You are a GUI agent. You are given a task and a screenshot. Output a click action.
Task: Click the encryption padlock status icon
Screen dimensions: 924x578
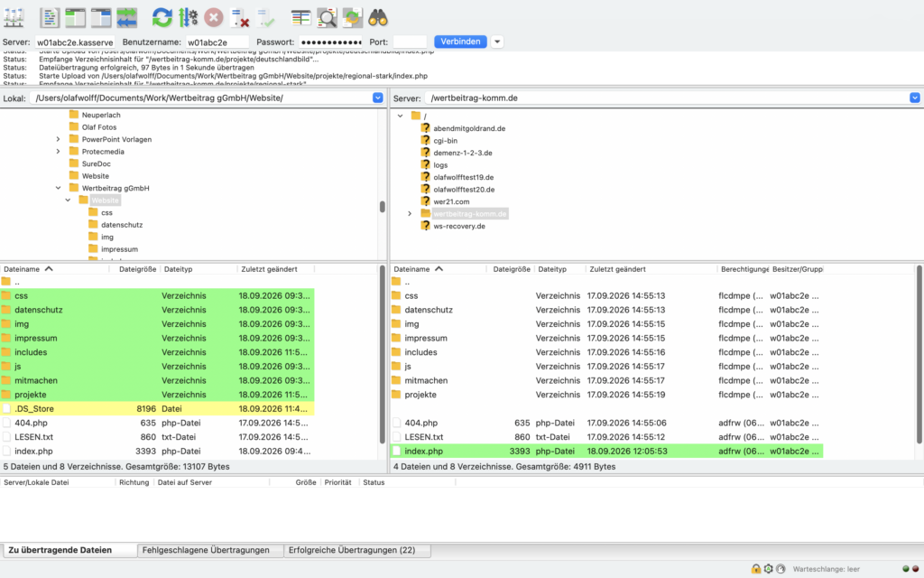(755, 569)
